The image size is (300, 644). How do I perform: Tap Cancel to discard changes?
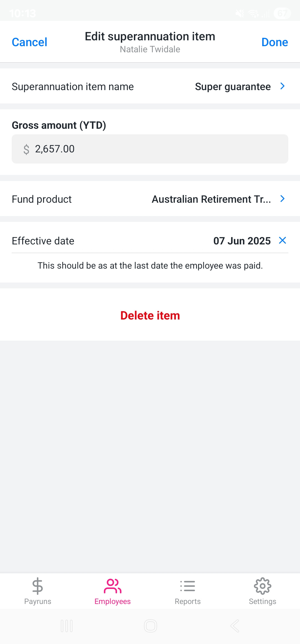pos(29,42)
